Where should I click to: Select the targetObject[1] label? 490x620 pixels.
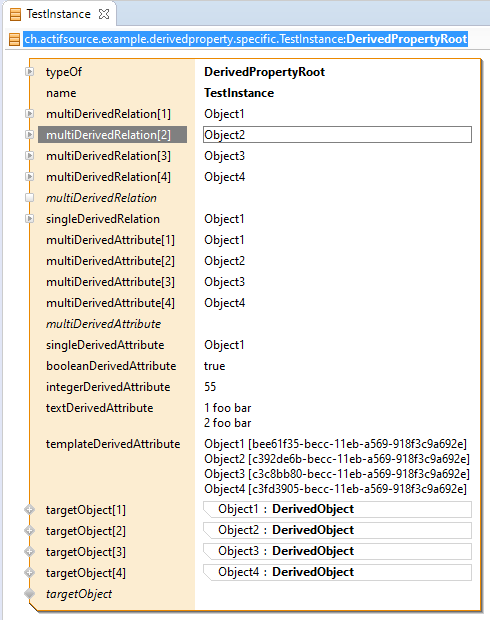[86, 510]
